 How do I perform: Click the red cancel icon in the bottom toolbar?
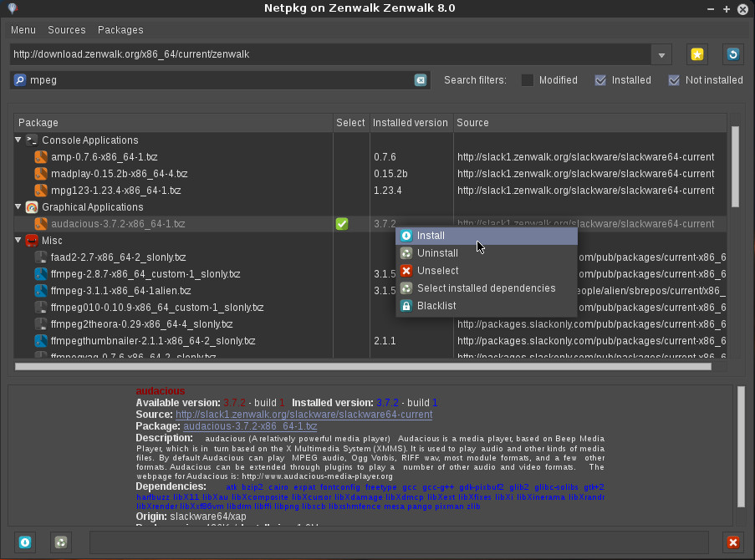click(733, 542)
